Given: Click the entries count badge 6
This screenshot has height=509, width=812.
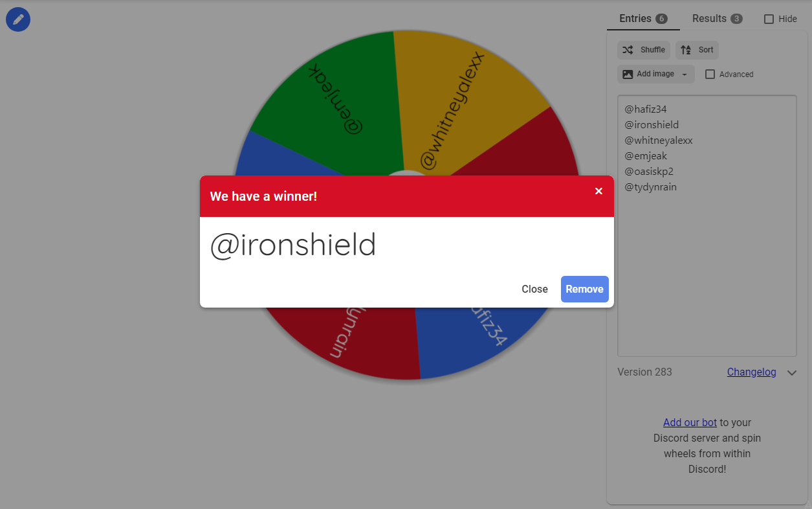Looking at the screenshot, I should coord(661,19).
